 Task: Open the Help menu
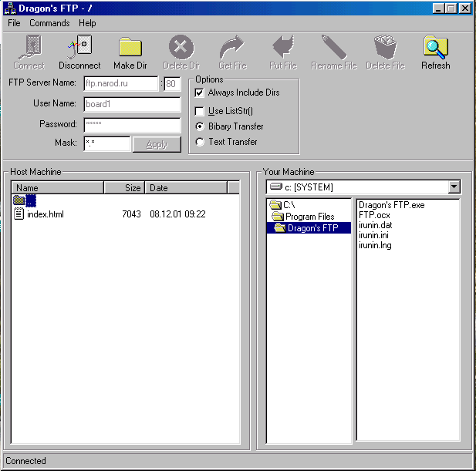point(87,23)
